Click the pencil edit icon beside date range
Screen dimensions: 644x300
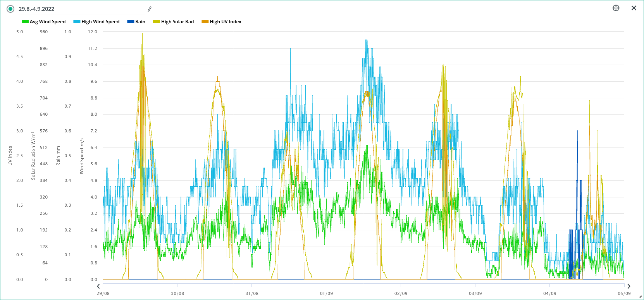tap(150, 9)
